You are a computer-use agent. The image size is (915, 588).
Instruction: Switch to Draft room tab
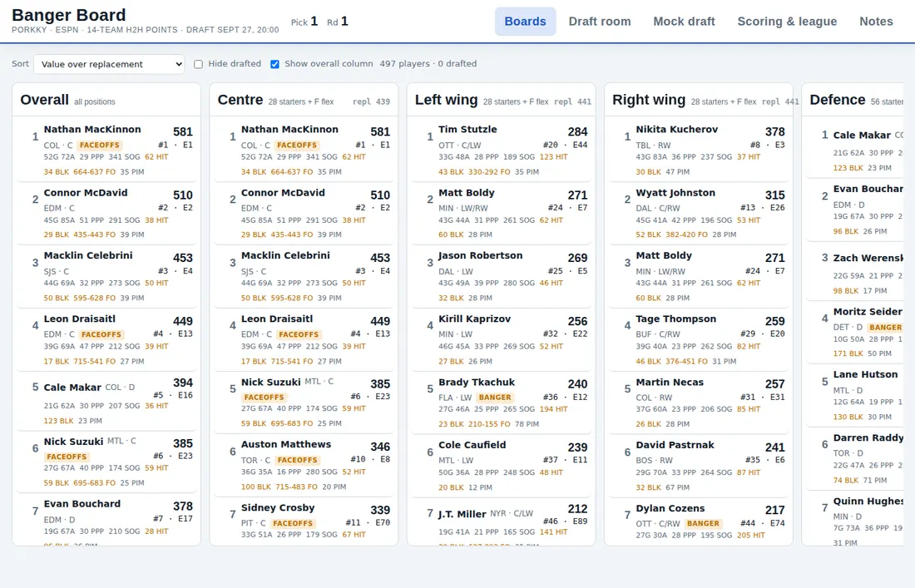pyautogui.click(x=599, y=22)
